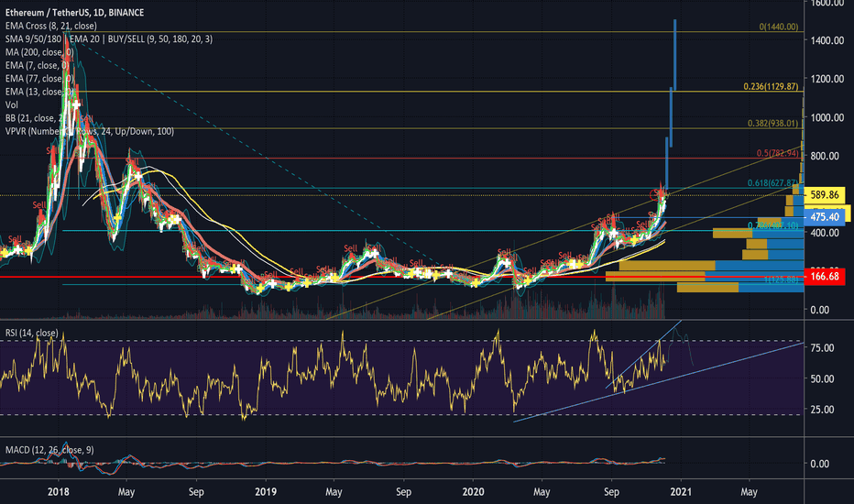
Task: Click 25.00 on the RSI axis
Action: (822, 410)
